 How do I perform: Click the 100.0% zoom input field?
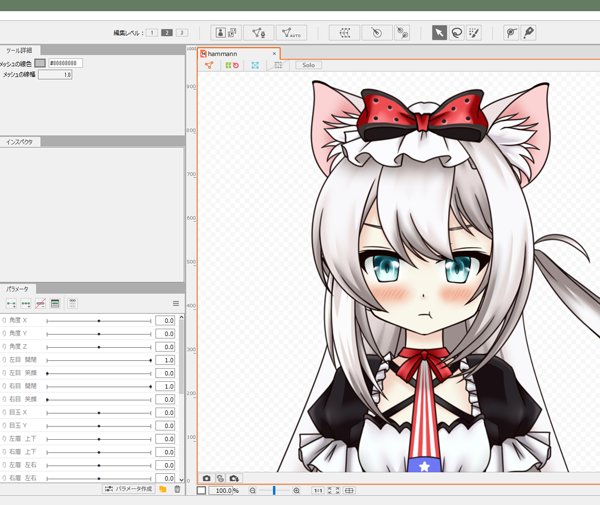pos(221,490)
